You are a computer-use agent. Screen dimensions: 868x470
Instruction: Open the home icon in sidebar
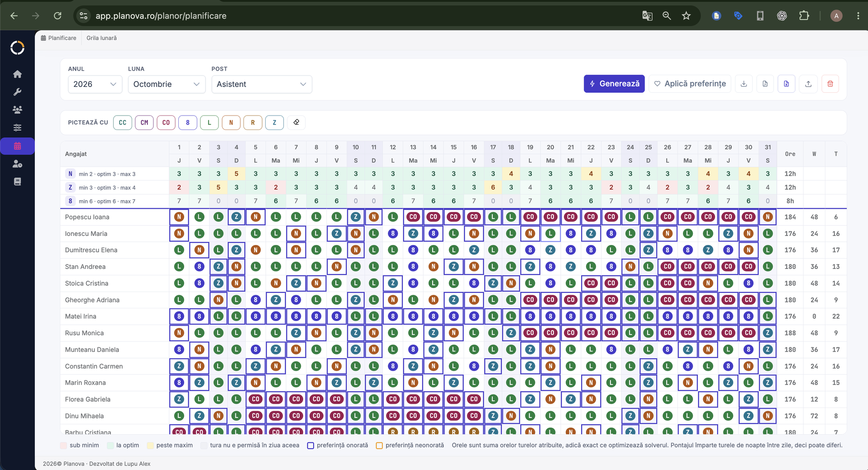point(17,74)
